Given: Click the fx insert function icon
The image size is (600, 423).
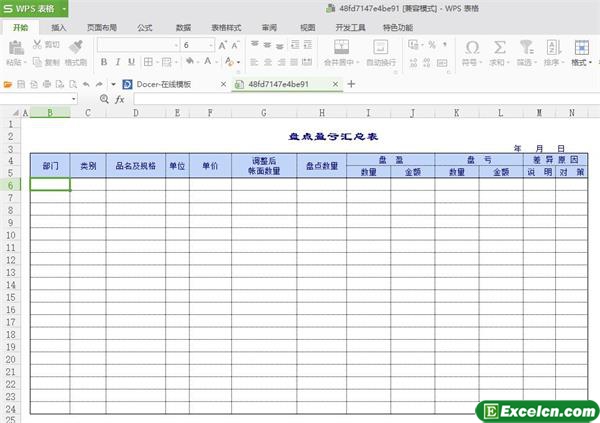Looking at the screenshot, I should tap(119, 100).
